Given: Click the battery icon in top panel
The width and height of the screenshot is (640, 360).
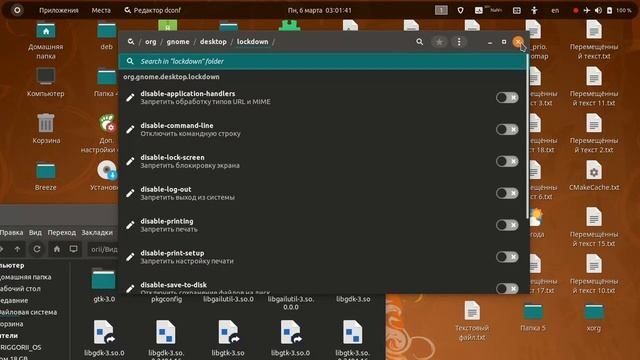Looking at the screenshot, I should pos(609,10).
